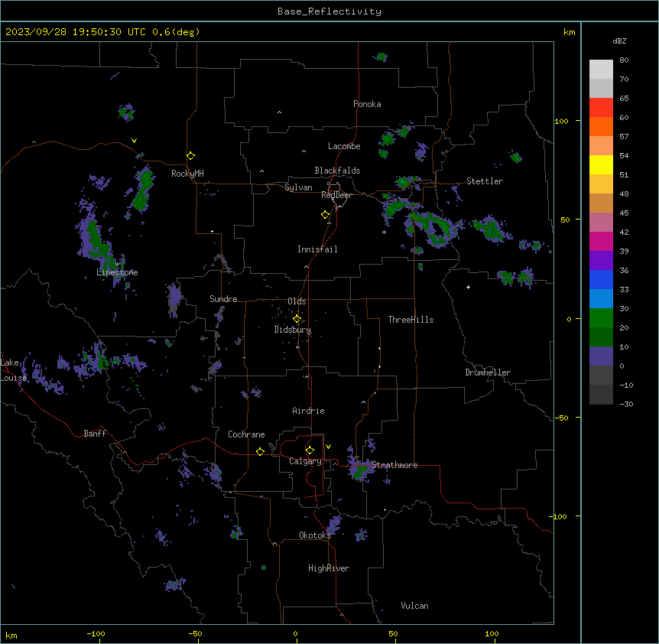
Task: Select the Ponoka label
Action: [x=367, y=104]
